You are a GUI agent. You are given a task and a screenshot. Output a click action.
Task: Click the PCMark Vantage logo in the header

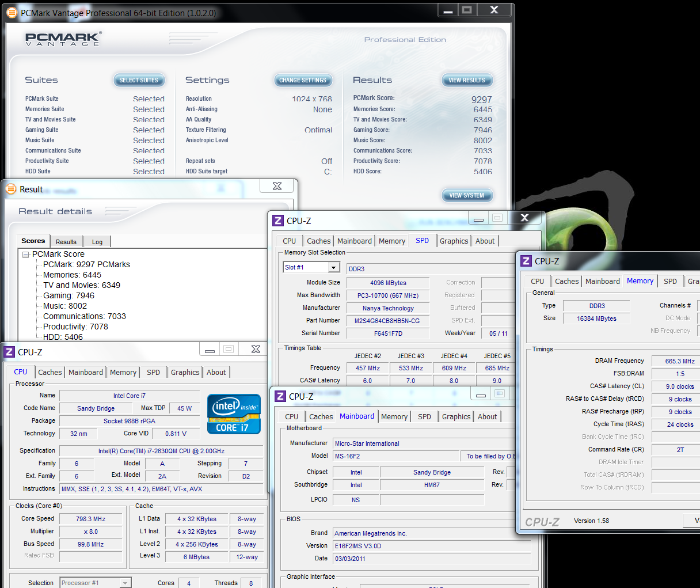63,39
